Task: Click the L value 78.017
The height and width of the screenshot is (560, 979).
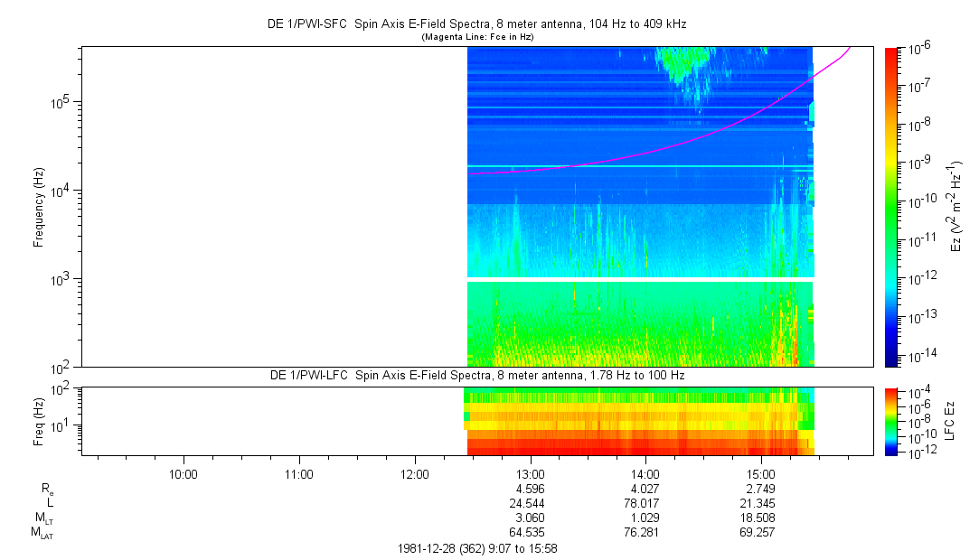Action: pos(645,503)
